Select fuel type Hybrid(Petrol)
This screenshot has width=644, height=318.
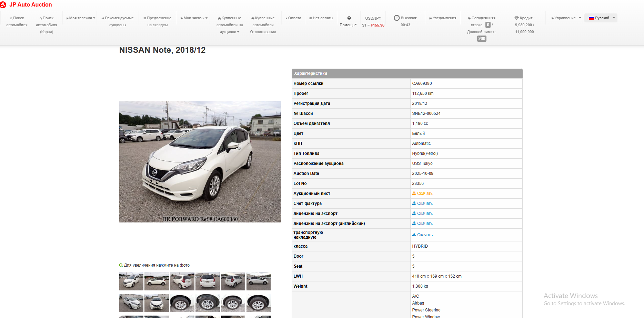click(x=425, y=153)
